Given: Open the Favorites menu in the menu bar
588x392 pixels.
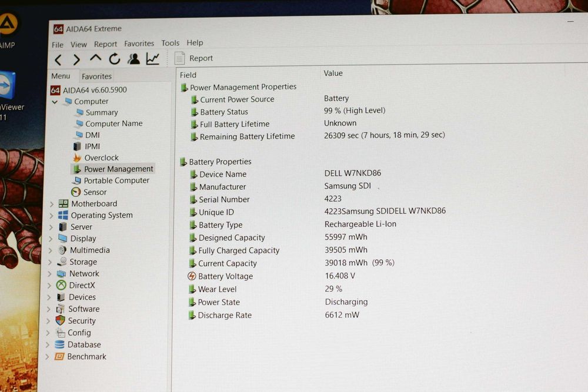Looking at the screenshot, I should pos(139,43).
